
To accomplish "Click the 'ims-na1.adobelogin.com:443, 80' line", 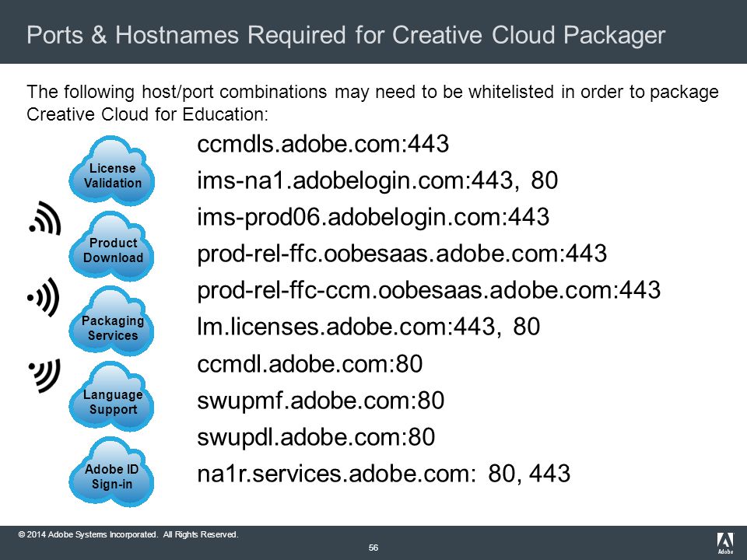I will point(377,180).
